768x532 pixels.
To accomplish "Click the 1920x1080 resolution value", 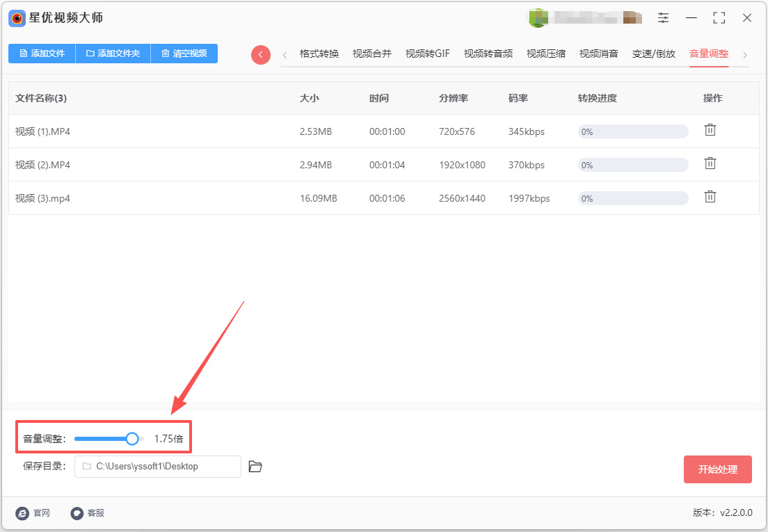I will click(462, 165).
